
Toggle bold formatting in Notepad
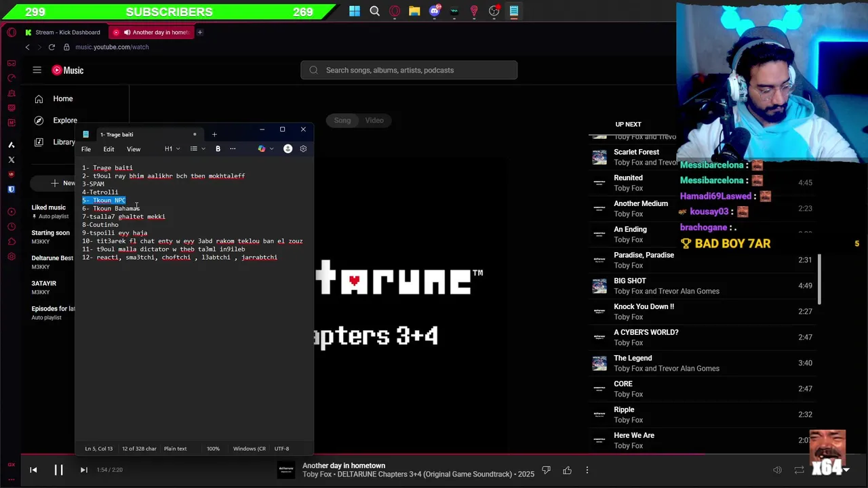point(218,149)
